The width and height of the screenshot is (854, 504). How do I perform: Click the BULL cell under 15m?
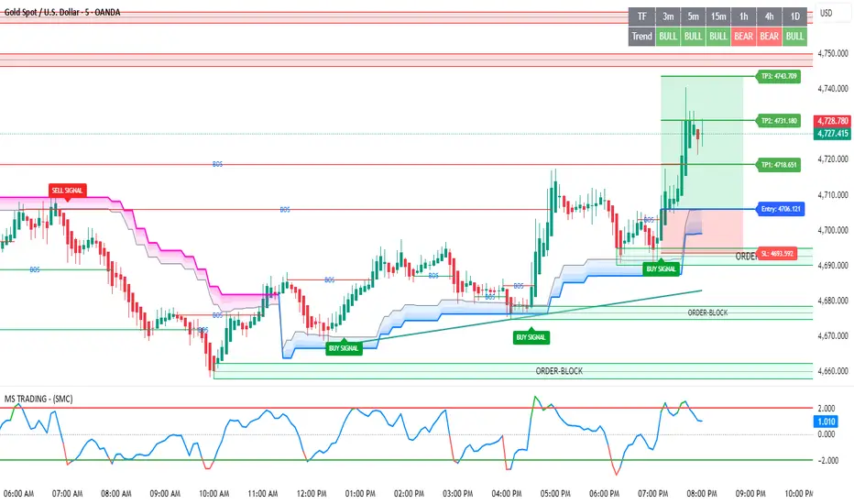[x=717, y=37]
